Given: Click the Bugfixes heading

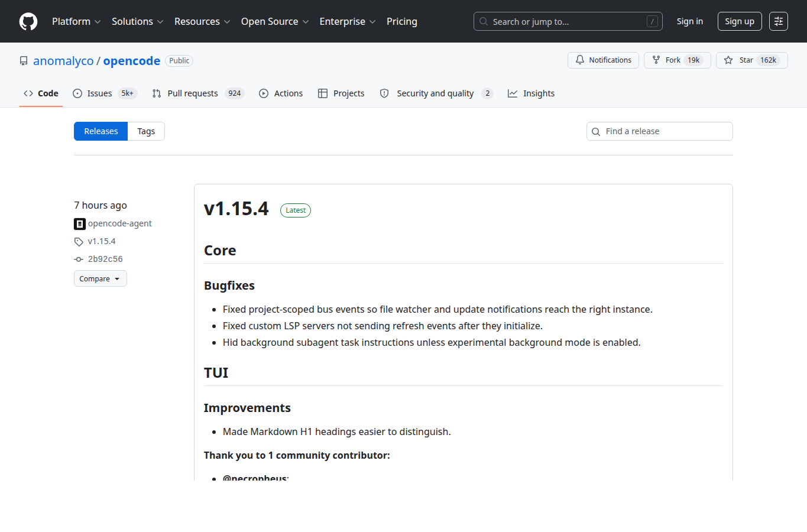Looking at the screenshot, I should coord(229,286).
